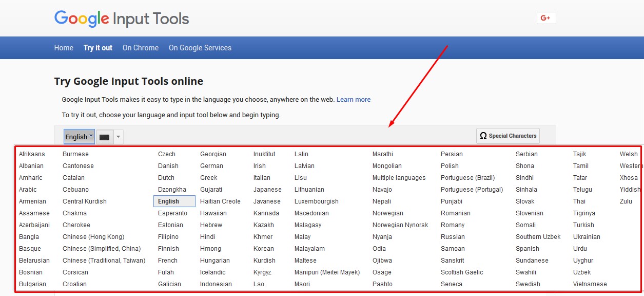644x296 pixels.
Task: Click the highlighted English option
Action: pyautogui.click(x=174, y=201)
